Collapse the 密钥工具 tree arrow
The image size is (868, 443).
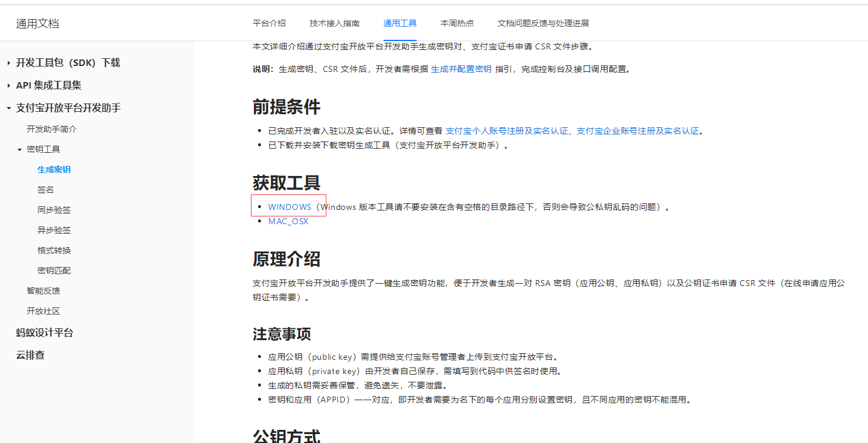pos(19,149)
